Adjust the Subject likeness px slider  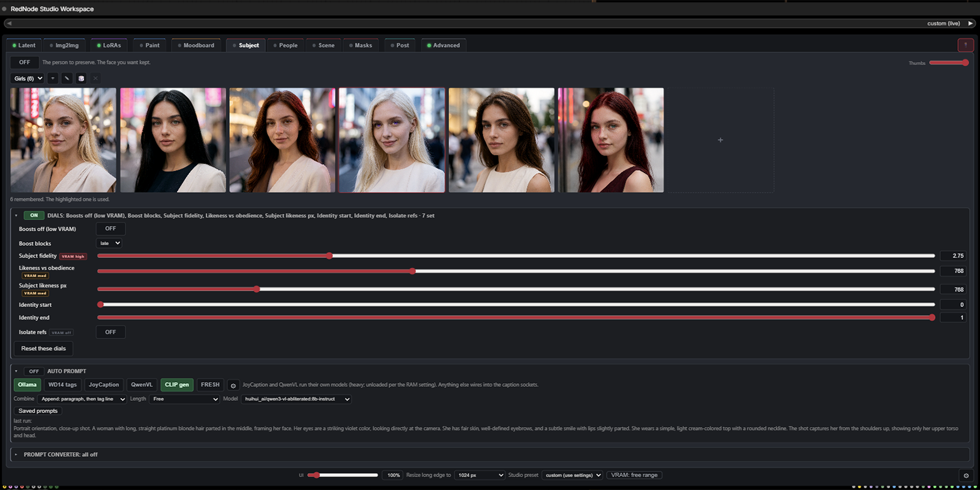click(x=516, y=289)
